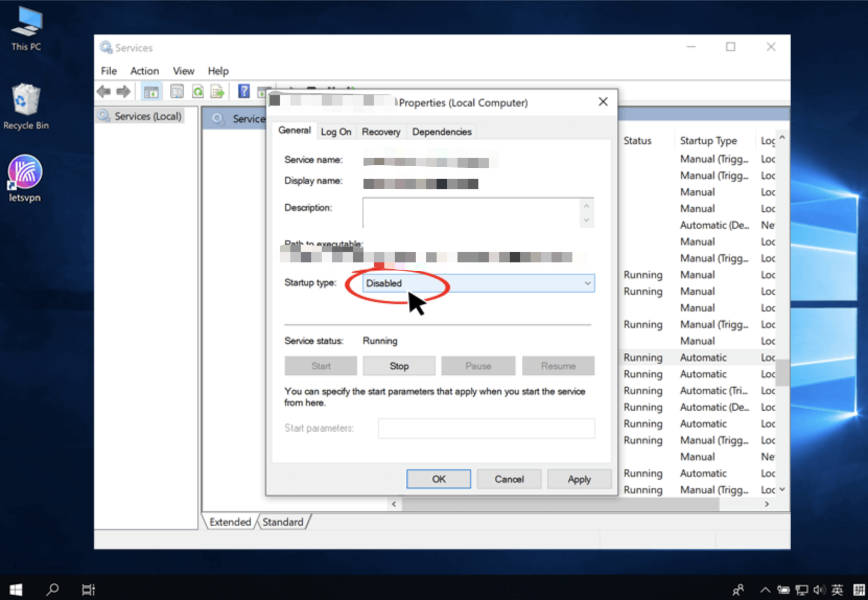Image resolution: width=868 pixels, height=600 pixels.
Task: Click the Apply button
Action: pos(579,479)
